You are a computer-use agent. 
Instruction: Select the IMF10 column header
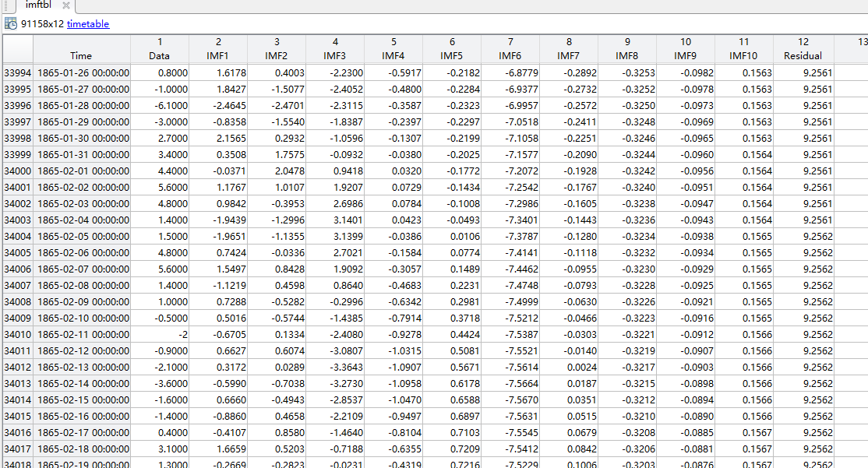click(744, 55)
